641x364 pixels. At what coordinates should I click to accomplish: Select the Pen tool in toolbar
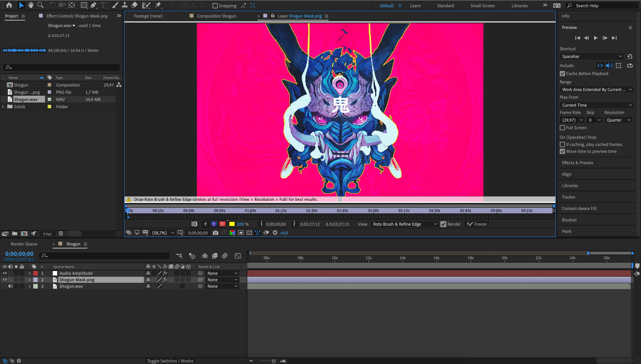click(93, 5)
